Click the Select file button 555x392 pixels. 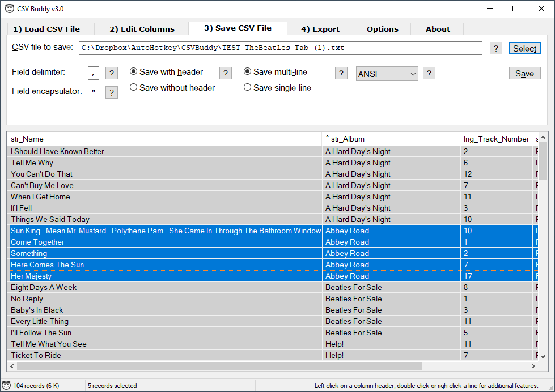click(x=524, y=49)
